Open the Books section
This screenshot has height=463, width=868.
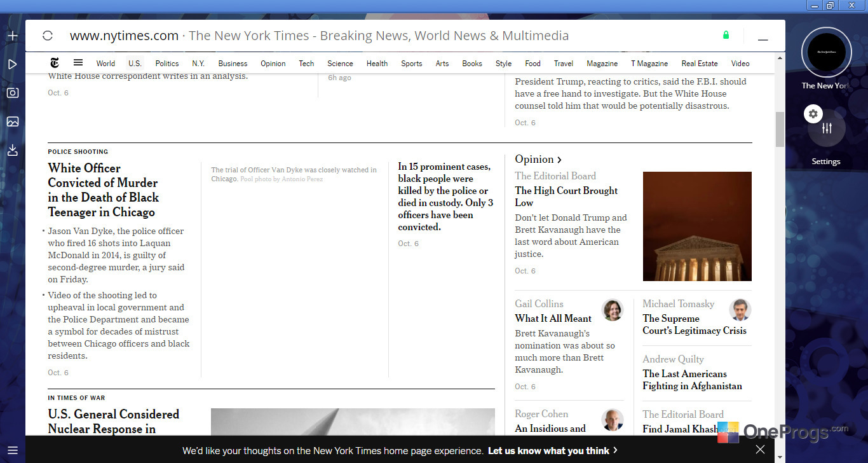coord(472,64)
